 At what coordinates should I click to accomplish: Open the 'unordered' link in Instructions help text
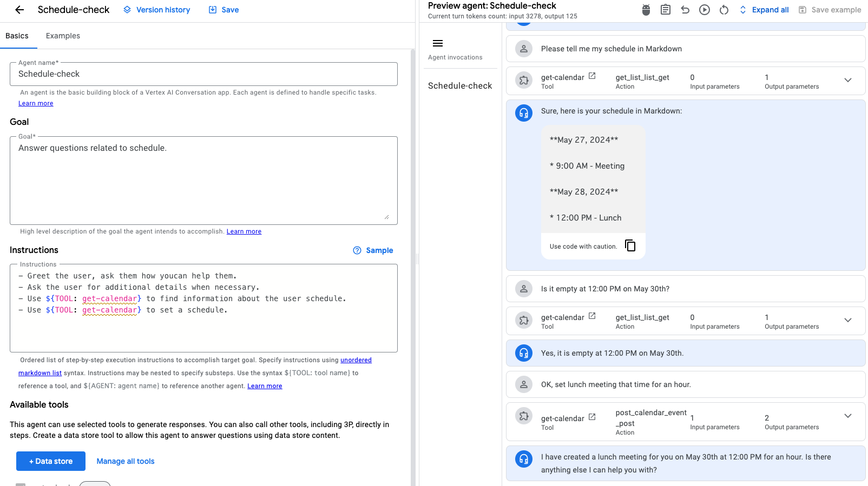(x=356, y=360)
